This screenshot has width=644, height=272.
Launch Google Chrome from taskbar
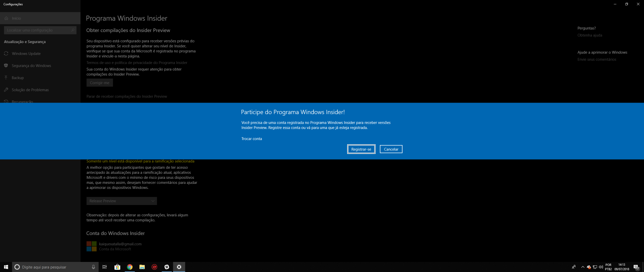[x=130, y=267]
